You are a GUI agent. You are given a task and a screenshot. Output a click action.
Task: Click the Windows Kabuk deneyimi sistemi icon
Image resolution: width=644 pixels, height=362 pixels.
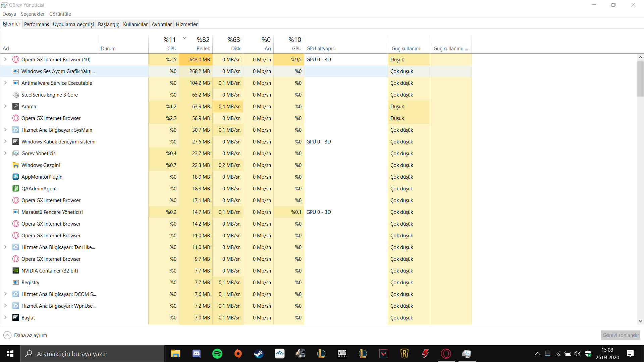coord(16,142)
